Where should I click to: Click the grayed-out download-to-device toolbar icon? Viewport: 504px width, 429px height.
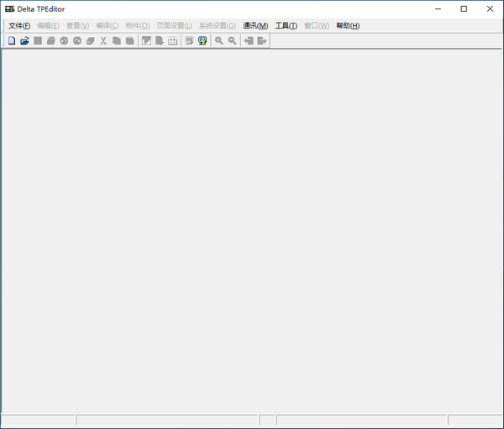(x=189, y=41)
